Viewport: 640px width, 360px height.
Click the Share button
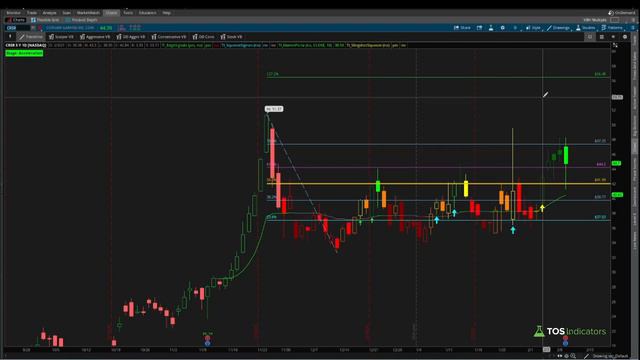click(462, 28)
